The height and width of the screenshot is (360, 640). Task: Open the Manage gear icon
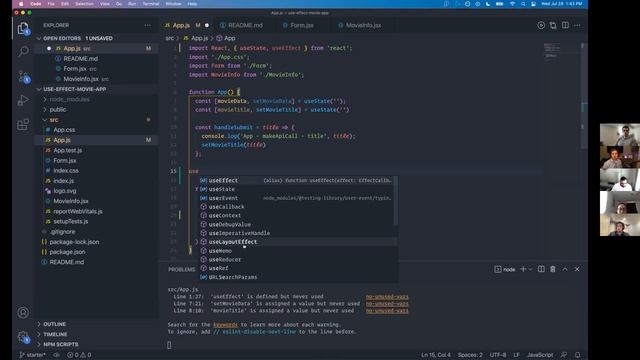[23, 337]
